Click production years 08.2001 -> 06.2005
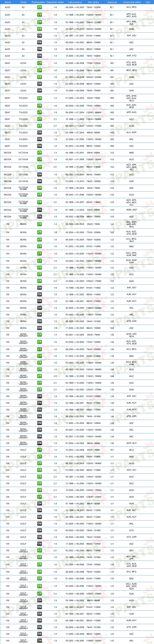The image size is (154, 644). (x=75, y=463)
